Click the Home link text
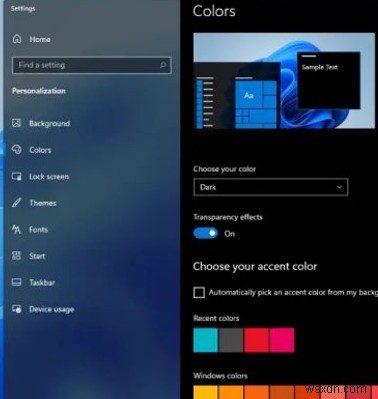Screen dimensions: 378x399 [x=40, y=39]
